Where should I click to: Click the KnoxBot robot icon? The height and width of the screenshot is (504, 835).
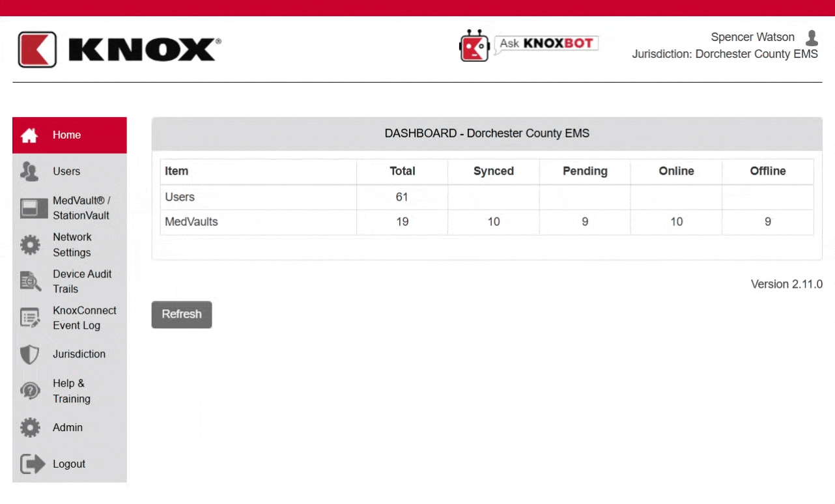coord(474,46)
